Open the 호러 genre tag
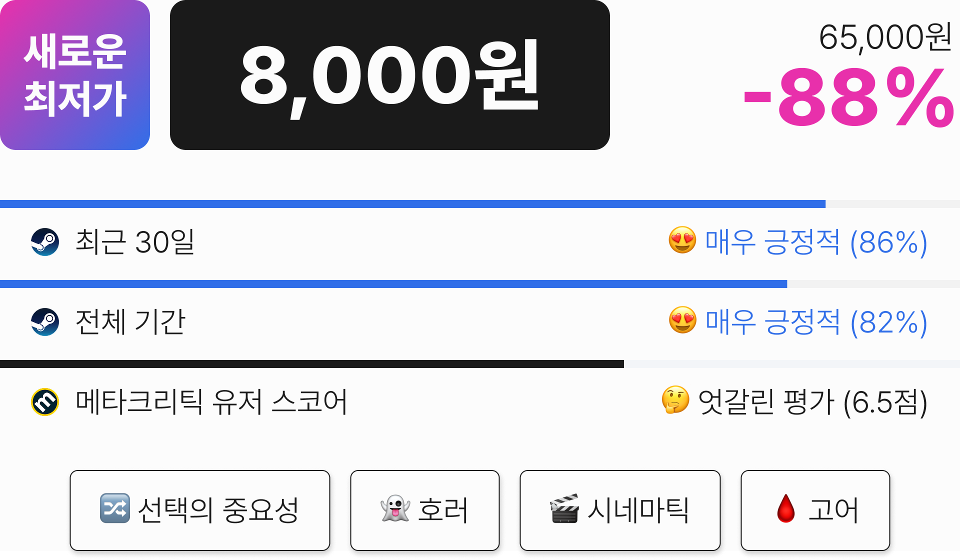Image resolution: width=960 pixels, height=560 pixels. pyautogui.click(x=425, y=510)
